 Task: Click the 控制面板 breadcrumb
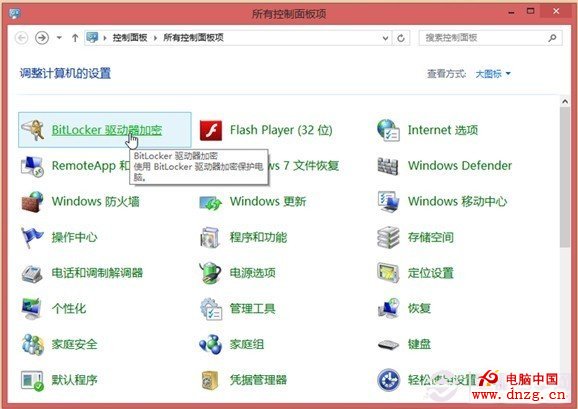pos(130,38)
